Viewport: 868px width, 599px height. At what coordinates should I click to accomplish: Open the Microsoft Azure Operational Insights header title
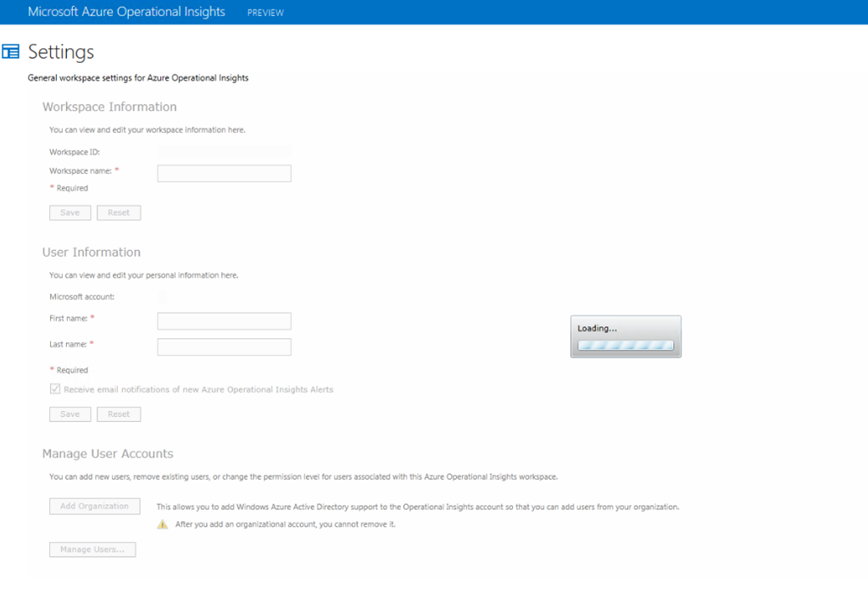tap(126, 12)
